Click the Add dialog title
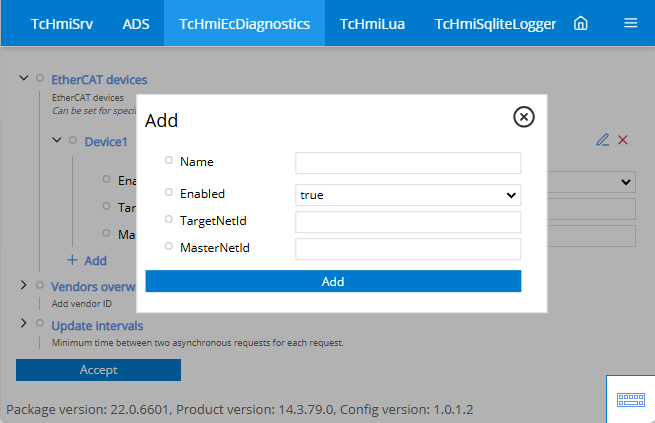Image resolution: width=655 pixels, height=423 pixels. point(162,121)
